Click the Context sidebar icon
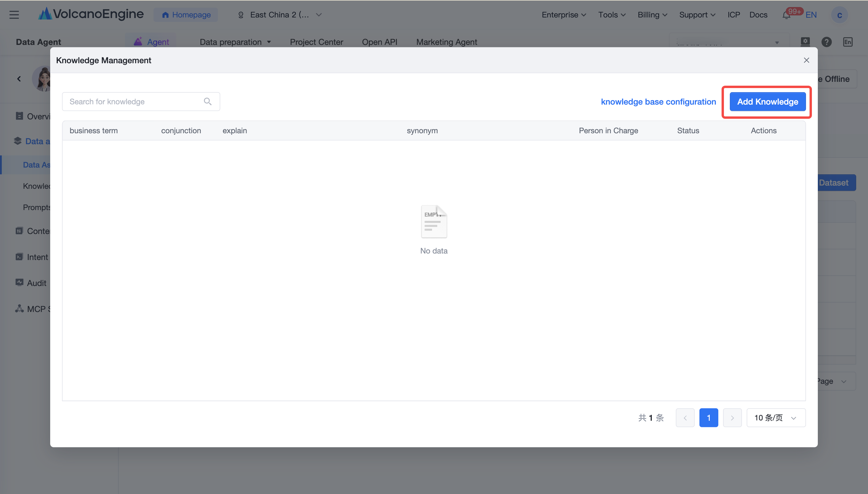This screenshot has width=868, height=494. click(x=19, y=231)
